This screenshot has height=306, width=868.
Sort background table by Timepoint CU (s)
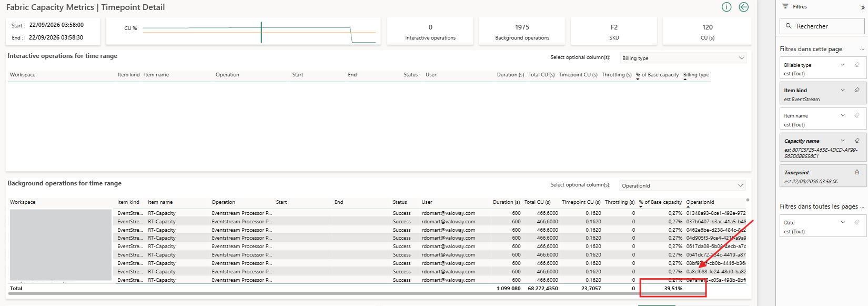pyautogui.click(x=581, y=202)
